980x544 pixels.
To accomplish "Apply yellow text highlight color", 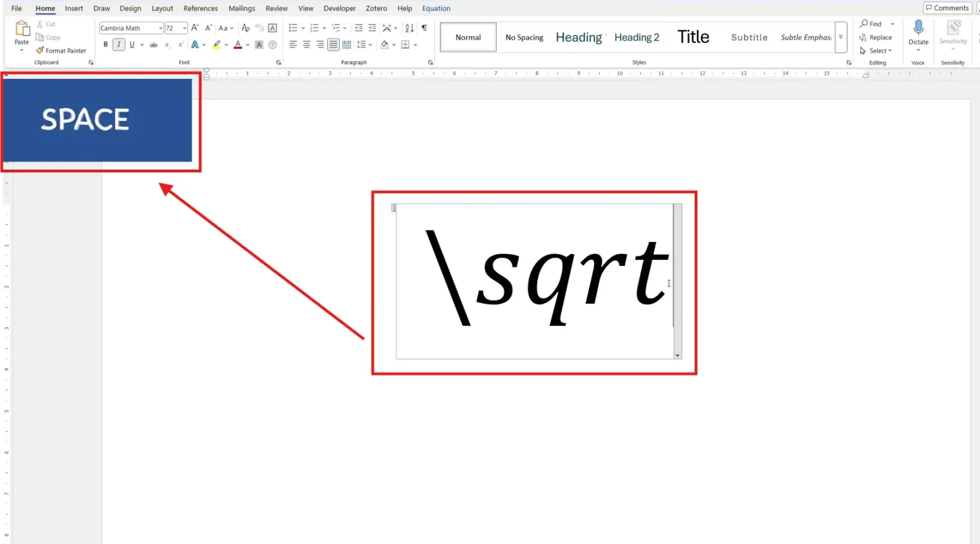I will (217, 45).
